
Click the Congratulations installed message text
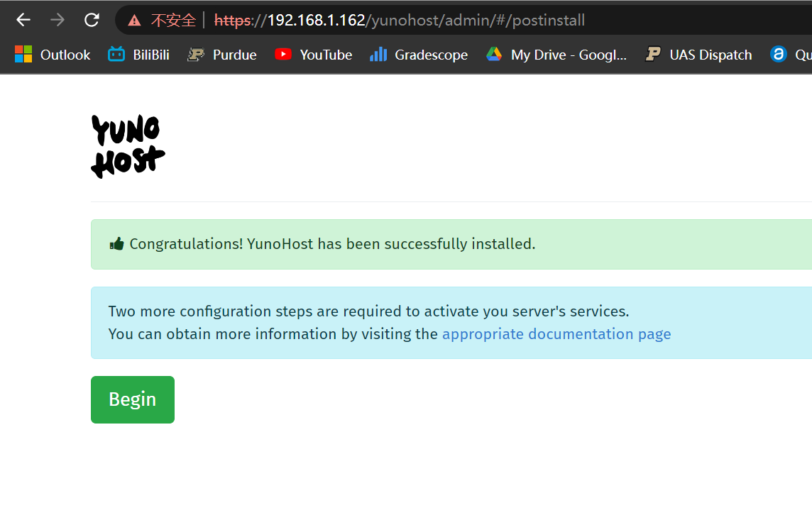(x=332, y=244)
